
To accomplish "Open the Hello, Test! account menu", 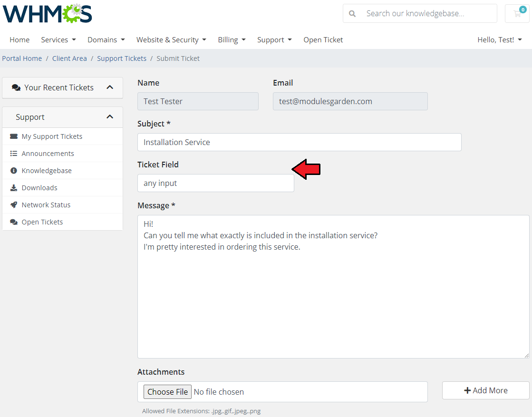I will pyautogui.click(x=499, y=39).
